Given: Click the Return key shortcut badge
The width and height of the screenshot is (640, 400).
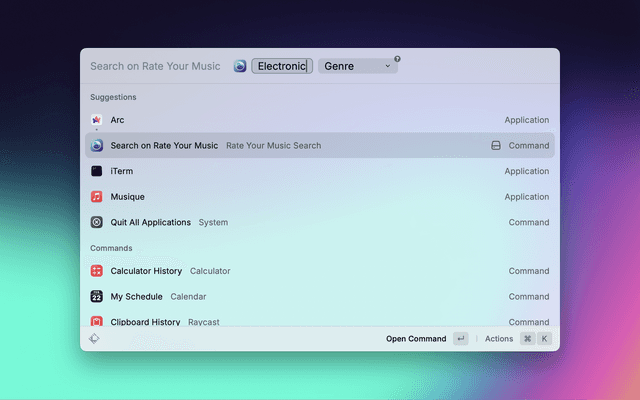Looking at the screenshot, I should coord(460,339).
